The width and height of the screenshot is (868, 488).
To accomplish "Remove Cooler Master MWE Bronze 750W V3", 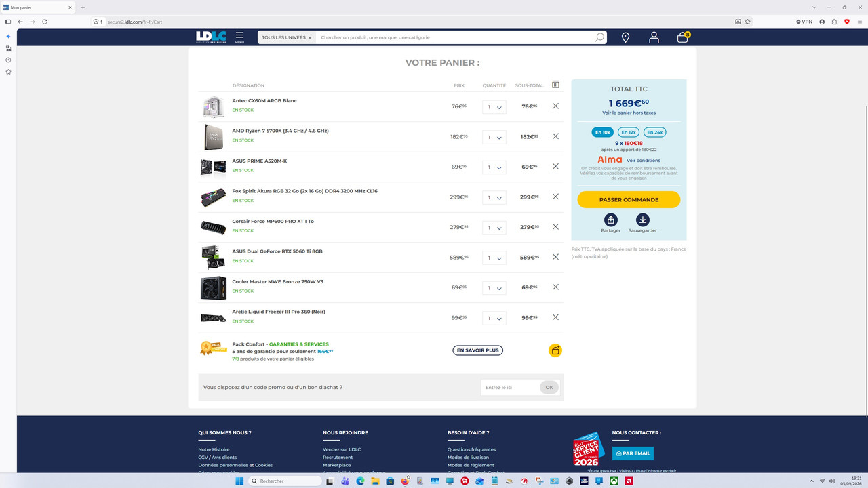I will pyautogui.click(x=555, y=287).
